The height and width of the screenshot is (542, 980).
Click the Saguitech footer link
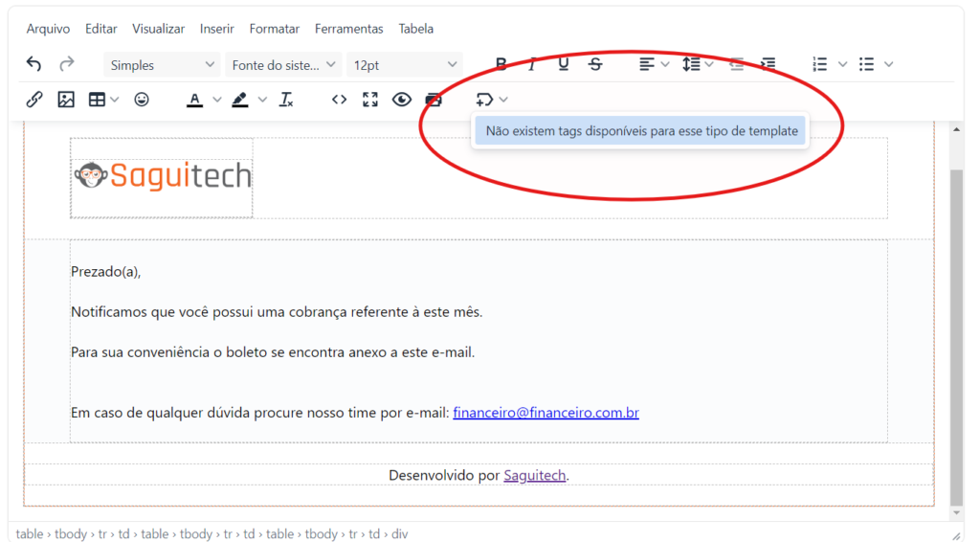(x=535, y=475)
